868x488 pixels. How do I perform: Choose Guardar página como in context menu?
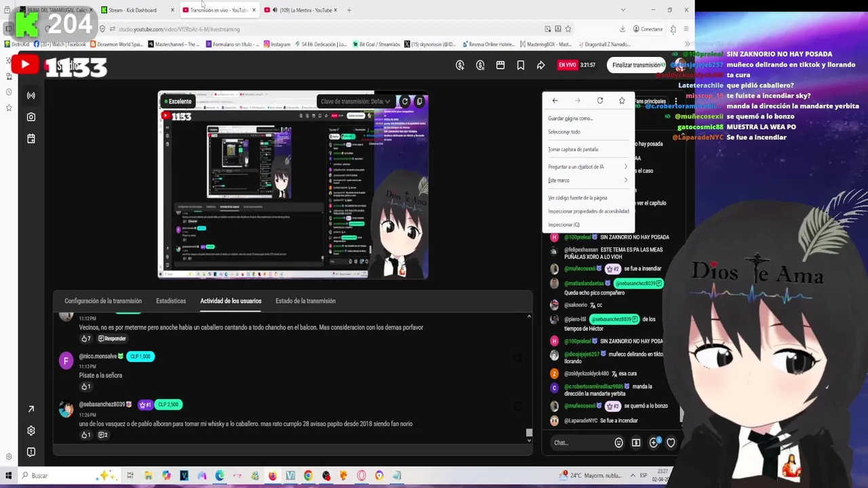[x=588, y=119]
